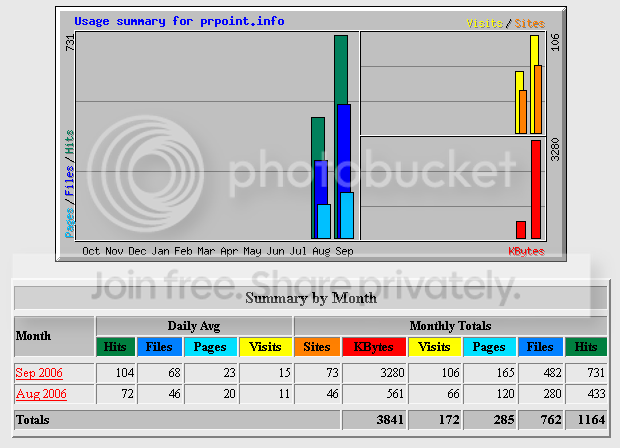Click the cyan Monthly Totals Pages header

pyautogui.click(x=489, y=347)
